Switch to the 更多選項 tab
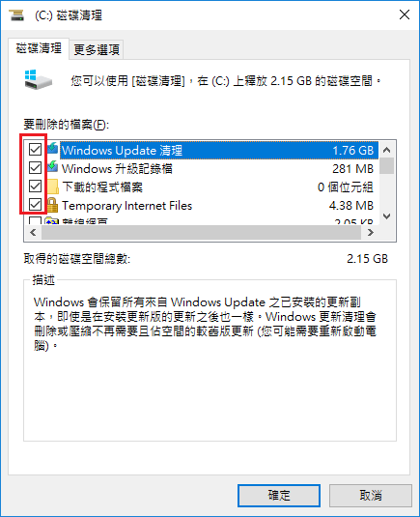420x517 pixels. 97,50
